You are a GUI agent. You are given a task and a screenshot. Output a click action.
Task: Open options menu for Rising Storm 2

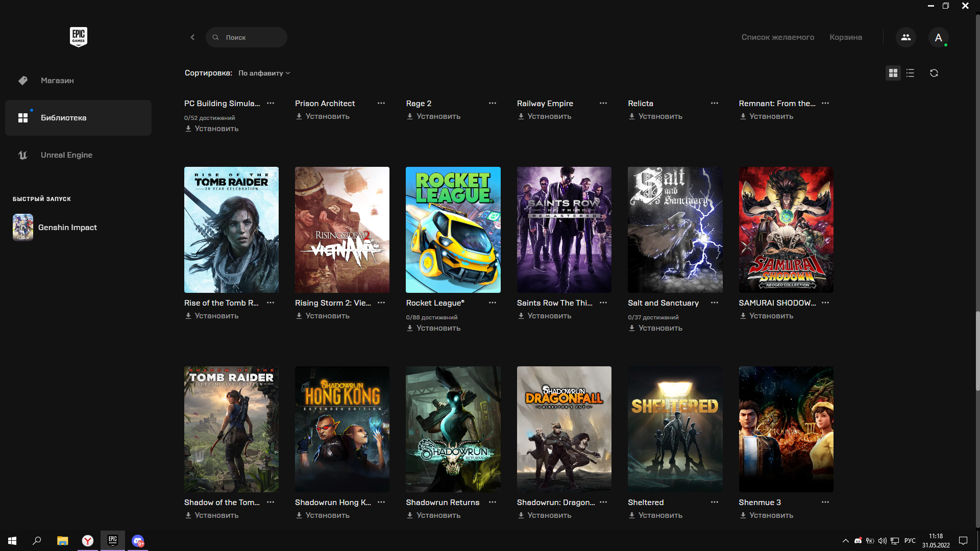(x=381, y=303)
